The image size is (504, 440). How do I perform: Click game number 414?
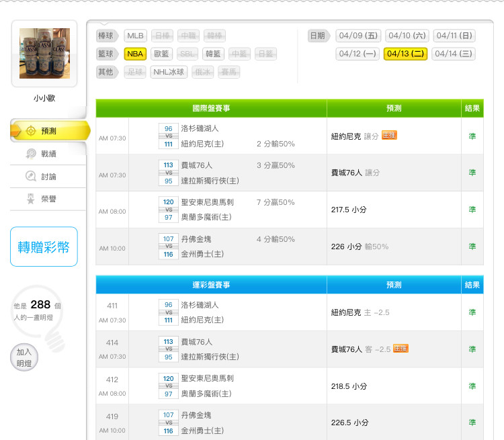point(112,343)
